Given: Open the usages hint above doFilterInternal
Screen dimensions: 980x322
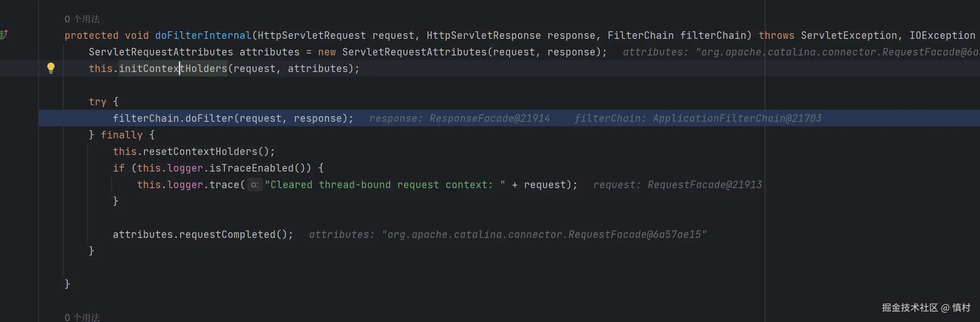Looking at the screenshot, I should tap(82, 19).
